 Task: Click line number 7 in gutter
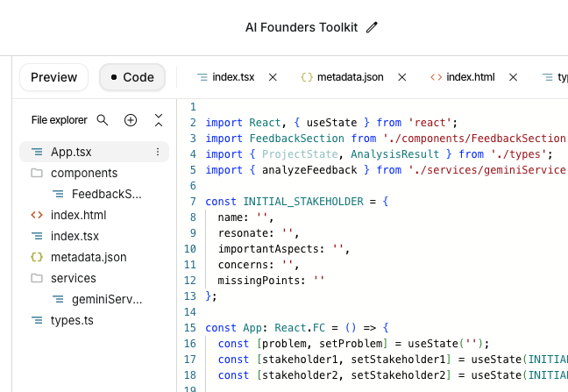193,202
